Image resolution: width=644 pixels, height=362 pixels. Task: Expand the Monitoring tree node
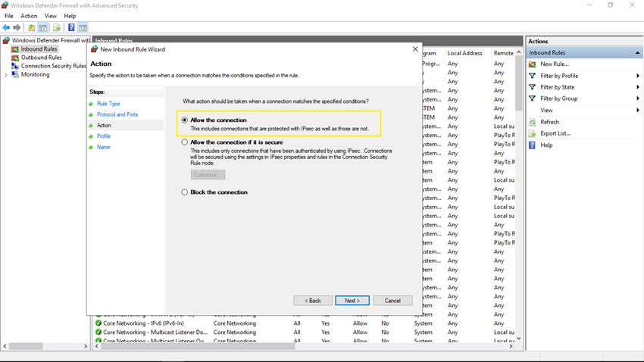click(x=6, y=75)
